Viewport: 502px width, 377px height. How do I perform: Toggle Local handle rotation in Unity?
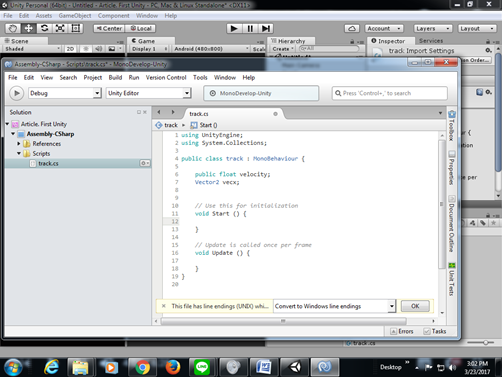141,29
